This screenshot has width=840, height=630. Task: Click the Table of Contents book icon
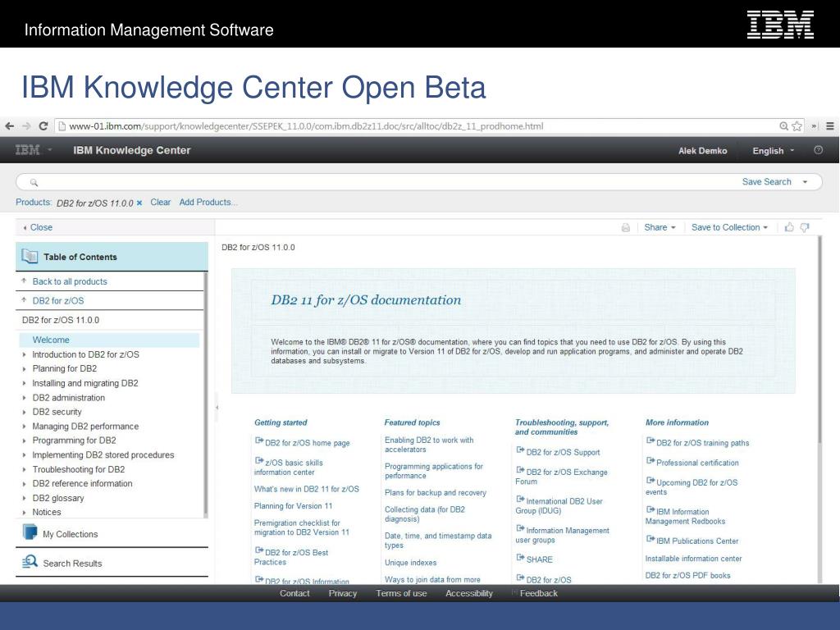tap(30, 257)
